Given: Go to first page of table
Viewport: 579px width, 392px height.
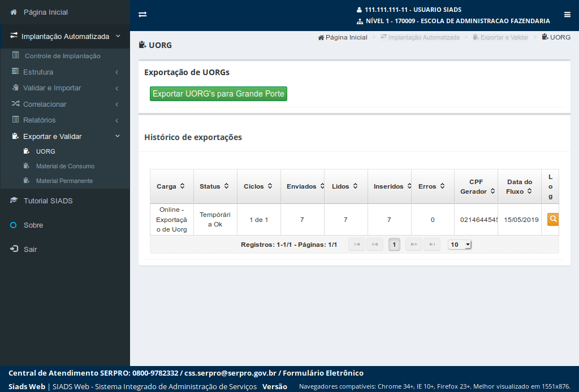Looking at the screenshot, I should coord(357,244).
